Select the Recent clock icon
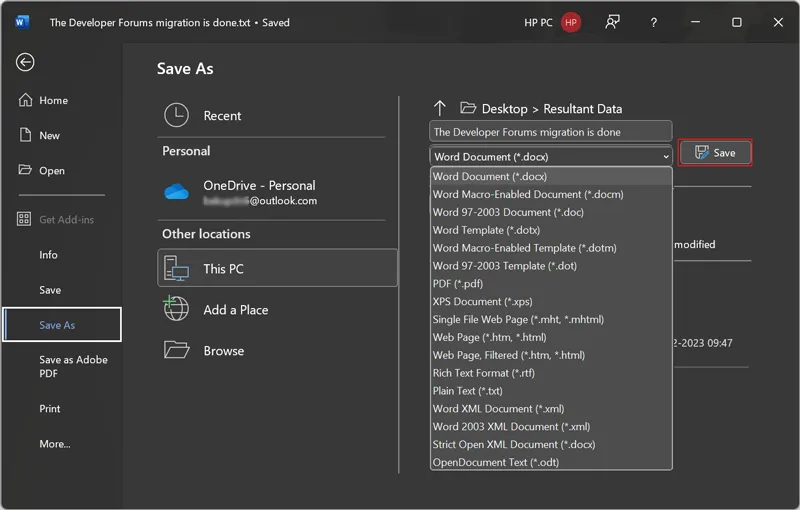 pos(176,115)
